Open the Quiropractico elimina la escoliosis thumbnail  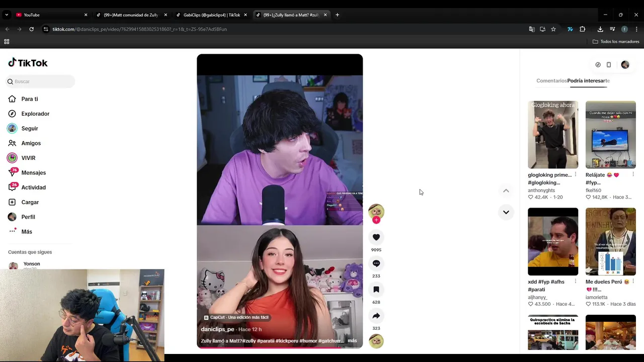tap(553, 332)
